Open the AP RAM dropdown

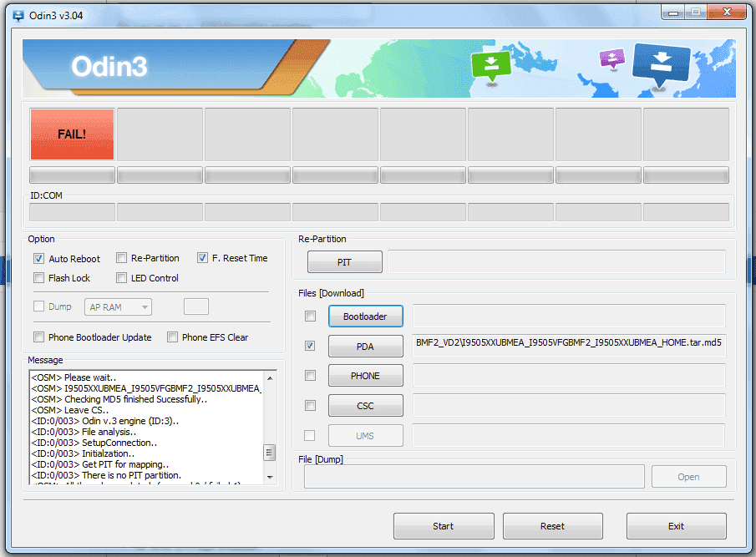(118, 307)
